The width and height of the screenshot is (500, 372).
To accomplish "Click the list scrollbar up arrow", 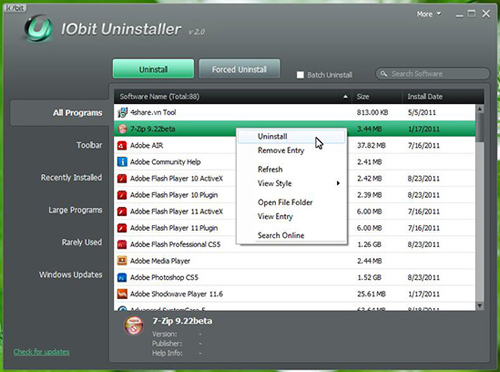I will coord(480,109).
